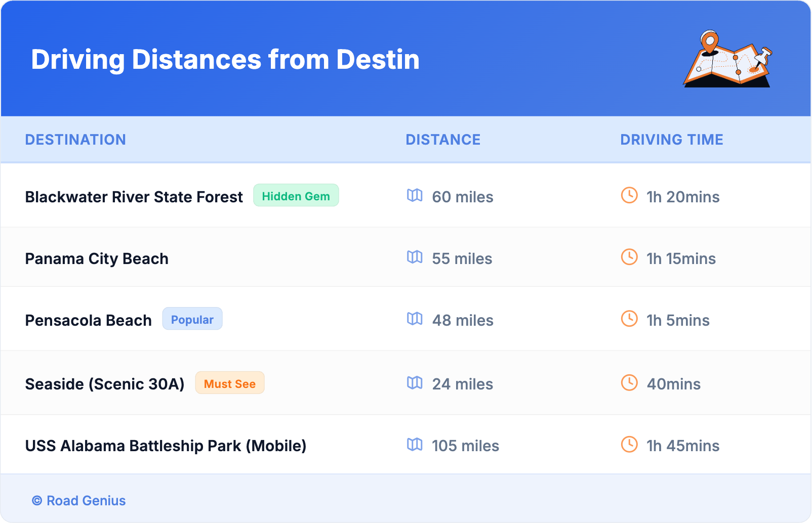Click the map icon beside 105 miles

click(x=415, y=444)
